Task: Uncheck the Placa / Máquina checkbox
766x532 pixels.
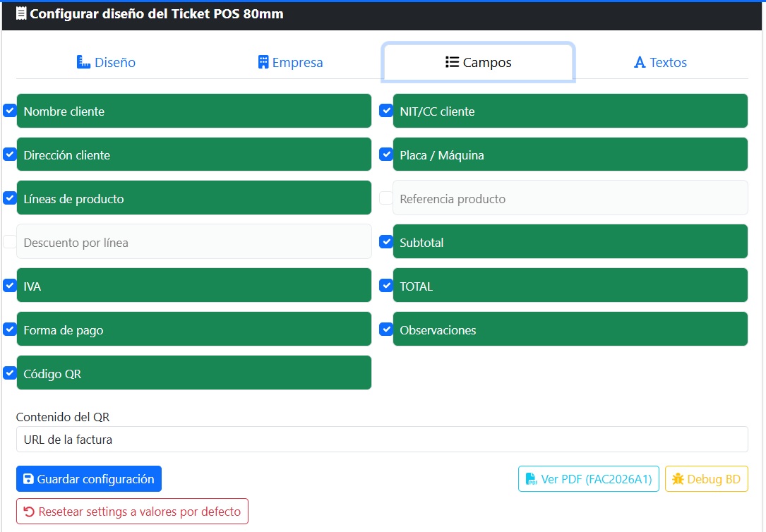Action: point(386,155)
